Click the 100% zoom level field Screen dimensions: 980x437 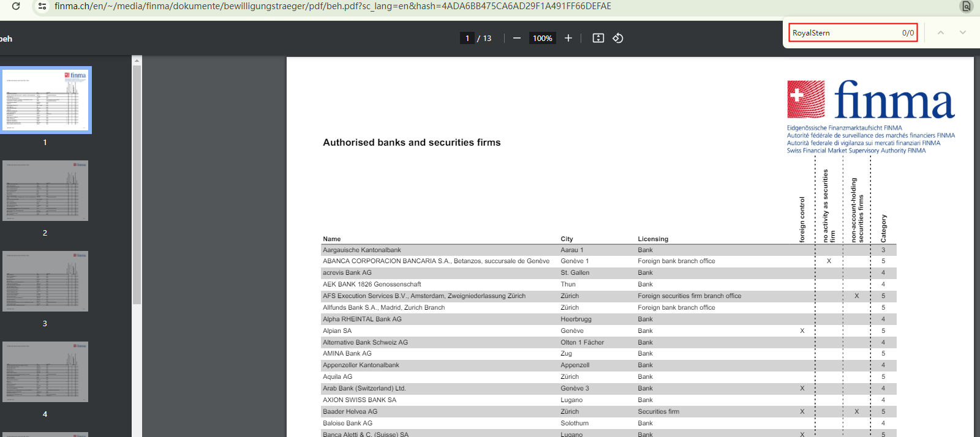(x=542, y=38)
